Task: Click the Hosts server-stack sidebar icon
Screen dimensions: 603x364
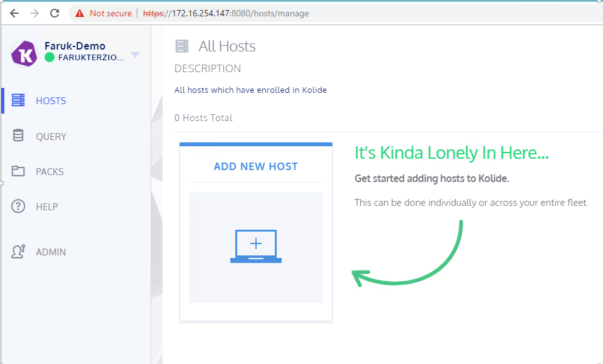Action: [x=18, y=100]
